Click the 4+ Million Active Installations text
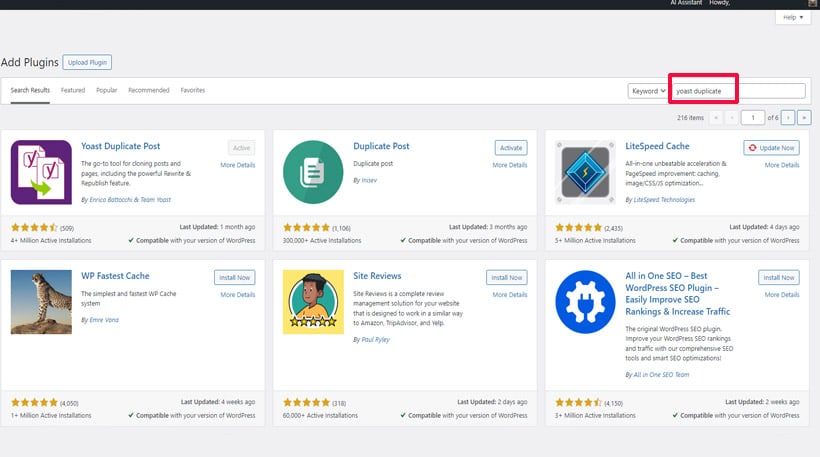This screenshot has height=457, width=820. click(x=51, y=241)
